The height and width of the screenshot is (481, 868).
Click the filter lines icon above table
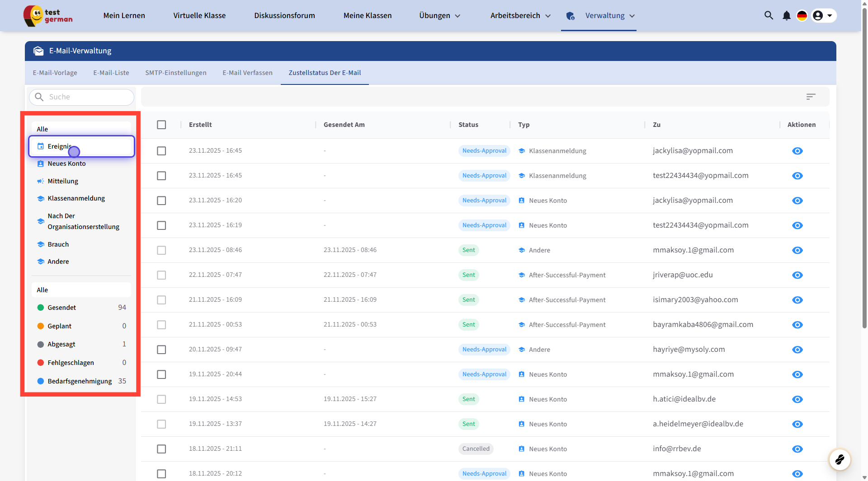click(x=811, y=97)
